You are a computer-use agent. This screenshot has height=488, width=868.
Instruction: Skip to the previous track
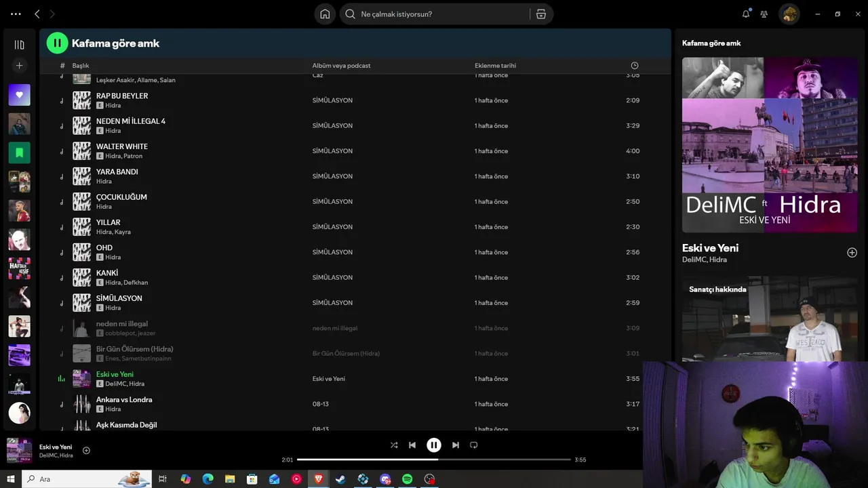click(x=412, y=445)
